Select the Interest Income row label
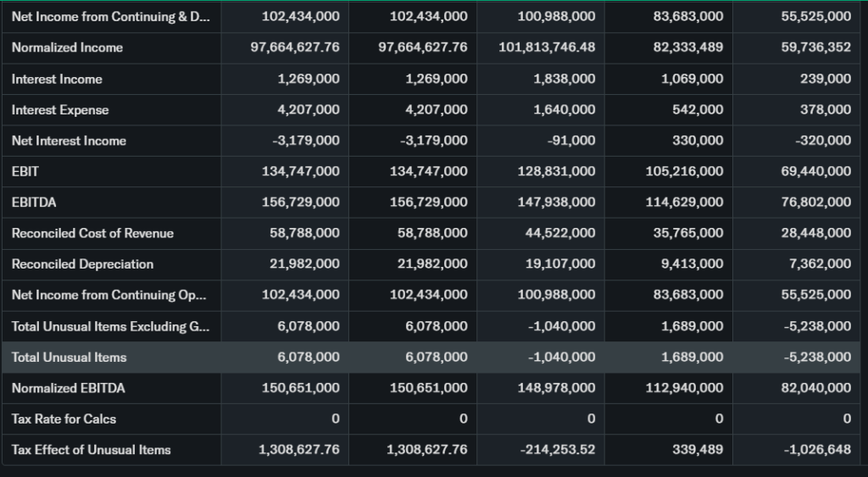This screenshot has width=868, height=477. point(57,79)
